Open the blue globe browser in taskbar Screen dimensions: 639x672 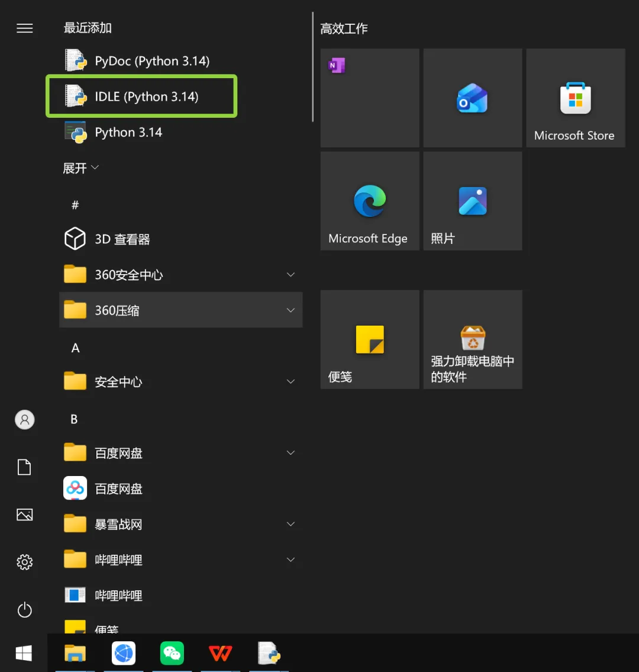(x=123, y=653)
